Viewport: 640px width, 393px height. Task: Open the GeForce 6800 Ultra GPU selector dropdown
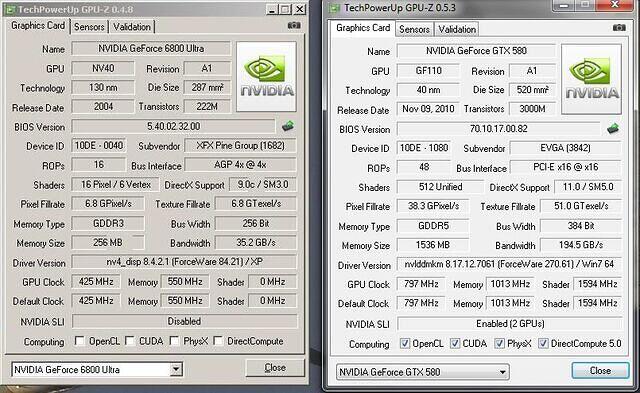176,370
